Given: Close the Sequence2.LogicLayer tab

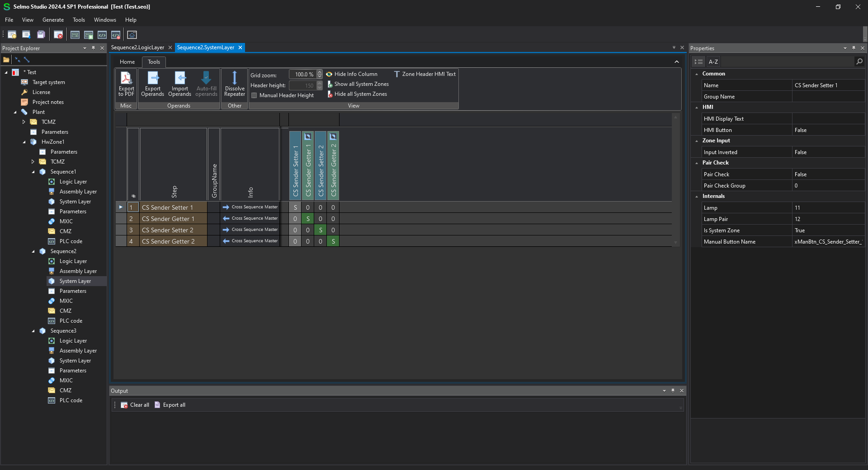Looking at the screenshot, I should coord(170,47).
